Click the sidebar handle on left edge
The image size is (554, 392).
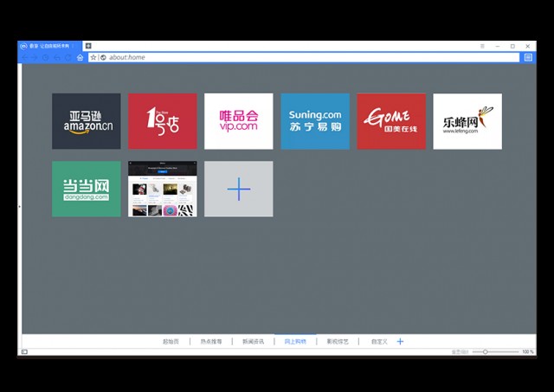[x=19, y=207]
